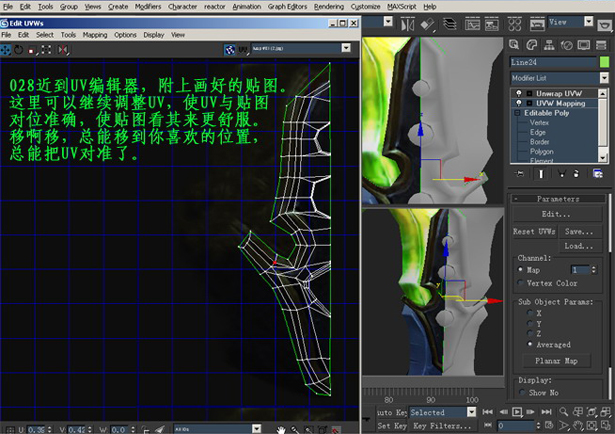Click the green object color swatch

click(x=604, y=61)
